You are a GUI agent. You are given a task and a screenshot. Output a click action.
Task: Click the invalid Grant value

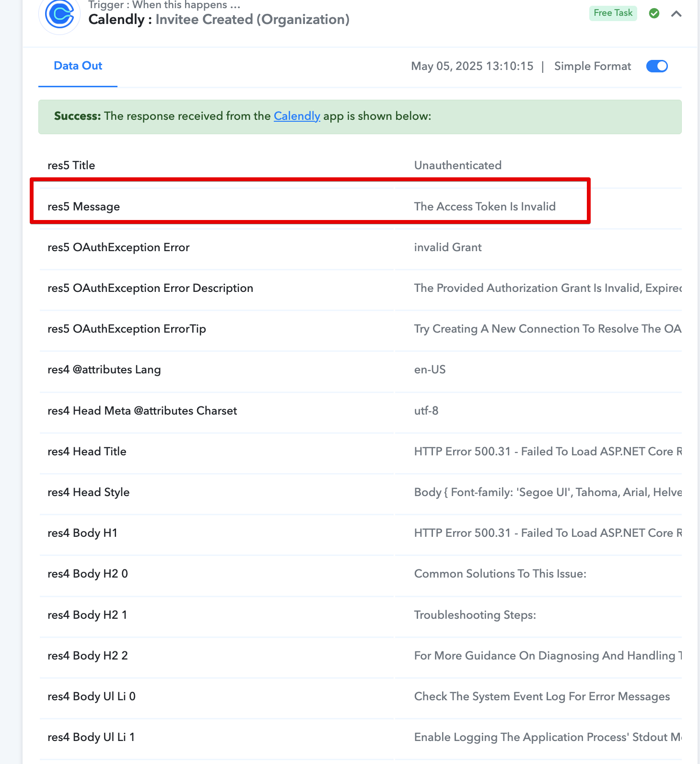pyautogui.click(x=448, y=247)
